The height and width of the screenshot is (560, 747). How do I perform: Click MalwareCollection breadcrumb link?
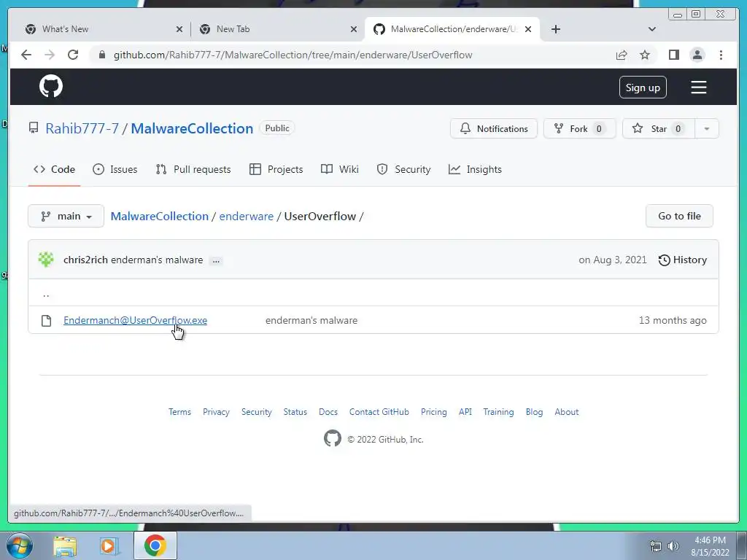(x=160, y=216)
